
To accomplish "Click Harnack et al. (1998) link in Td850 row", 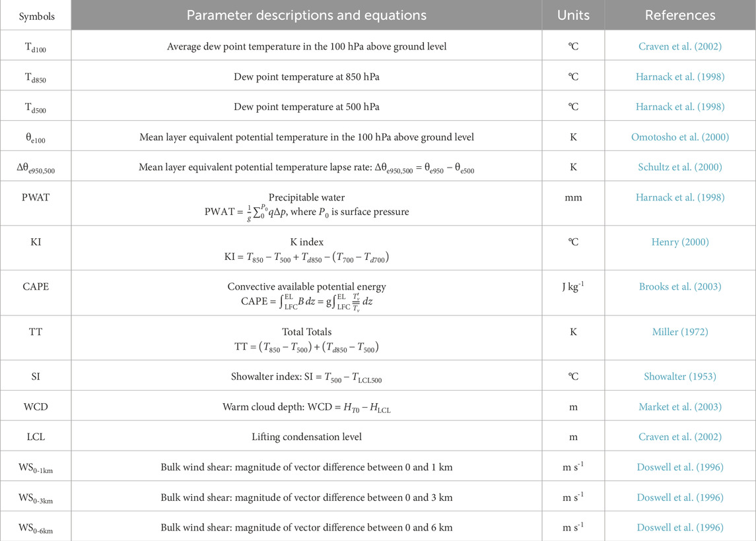I will tap(679, 77).
